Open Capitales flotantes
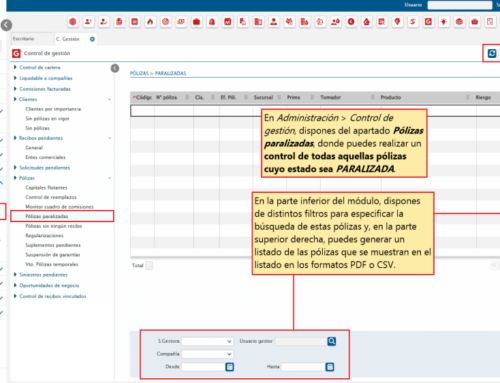Screen dimensions: 500x383 (x=46, y=188)
